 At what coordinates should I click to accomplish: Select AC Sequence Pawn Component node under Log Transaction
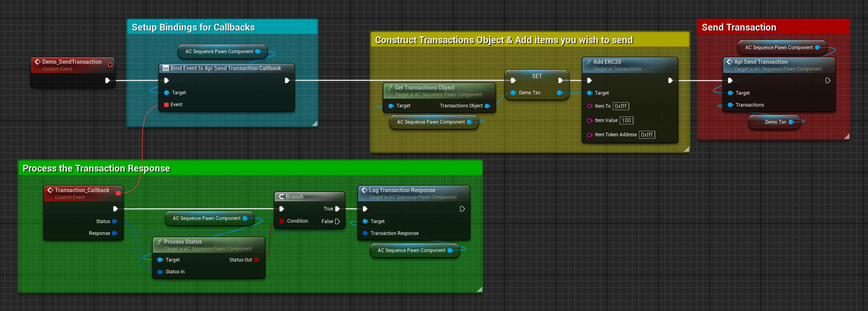pos(415,250)
